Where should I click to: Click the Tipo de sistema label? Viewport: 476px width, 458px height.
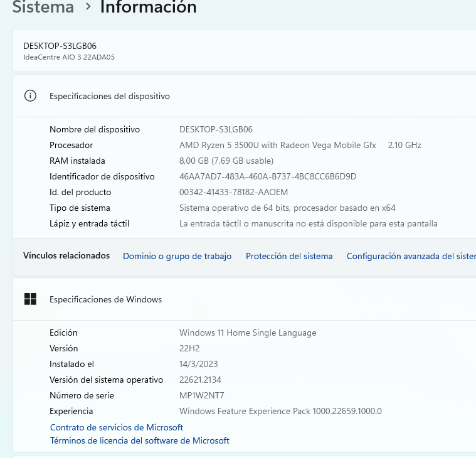tap(80, 208)
